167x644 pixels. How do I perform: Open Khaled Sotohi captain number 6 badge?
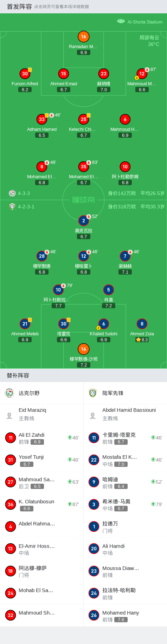pos(103,324)
